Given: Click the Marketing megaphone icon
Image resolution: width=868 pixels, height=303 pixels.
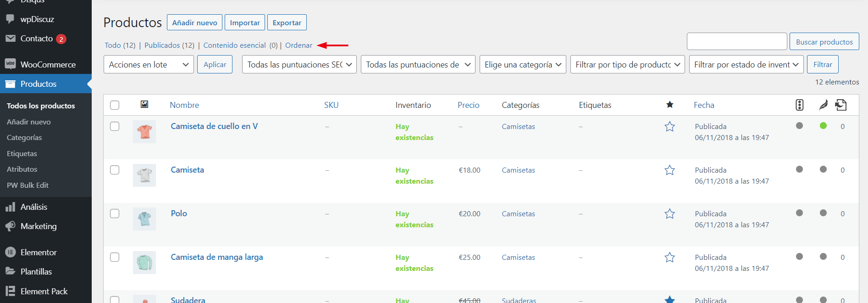Looking at the screenshot, I should 10,226.
